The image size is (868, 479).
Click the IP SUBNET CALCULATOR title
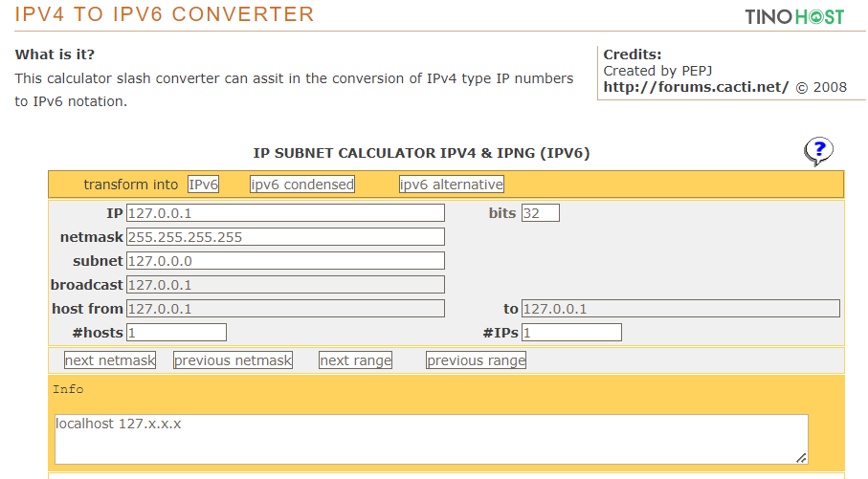[421, 153]
